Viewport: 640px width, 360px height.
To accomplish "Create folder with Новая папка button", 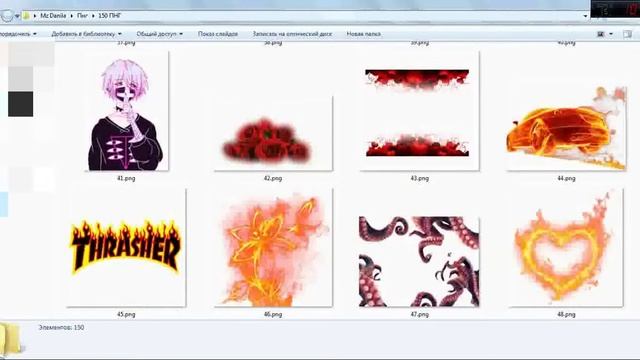I will point(364,34).
